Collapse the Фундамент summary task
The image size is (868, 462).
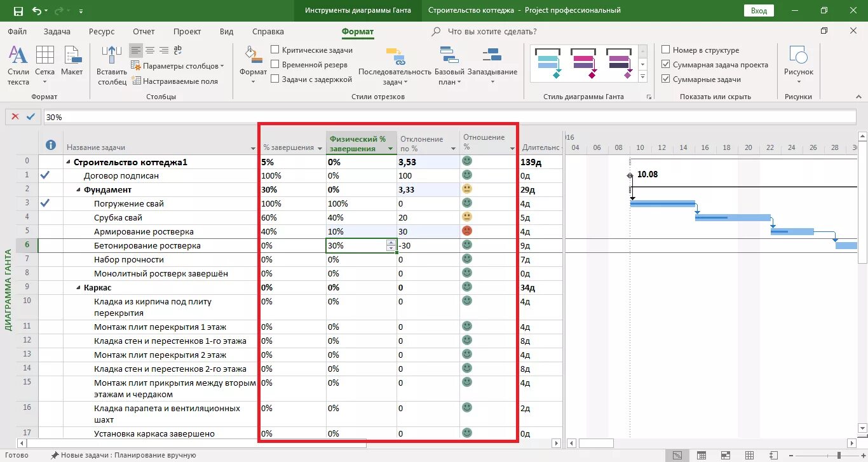point(79,190)
